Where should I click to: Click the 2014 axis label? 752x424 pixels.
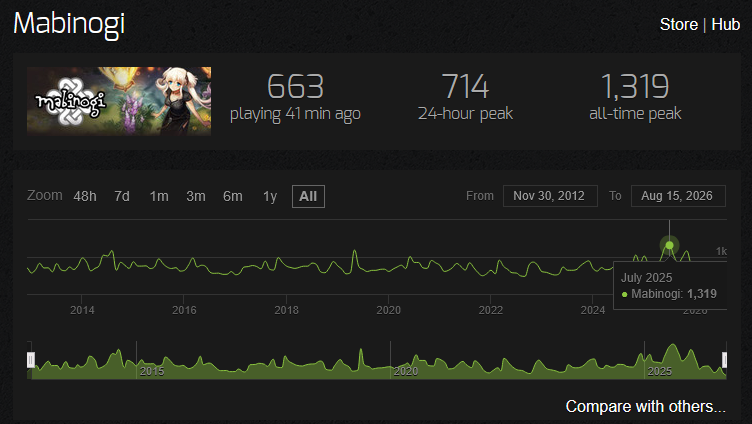point(82,310)
